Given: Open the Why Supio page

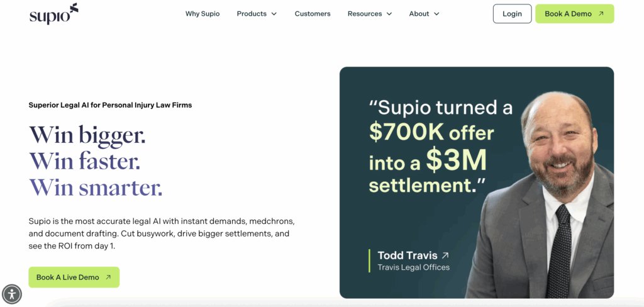Looking at the screenshot, I should 203,14.
